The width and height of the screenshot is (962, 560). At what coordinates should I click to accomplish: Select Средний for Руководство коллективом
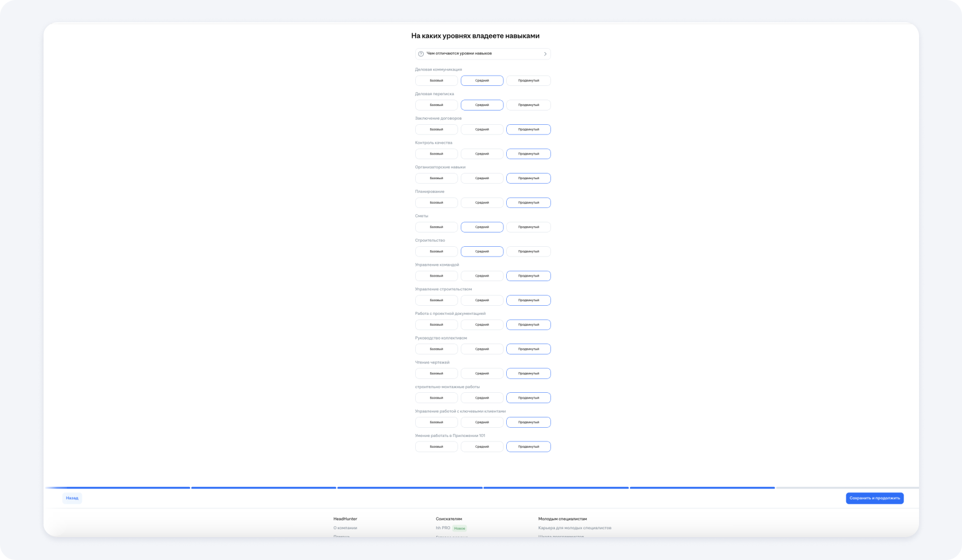(x=482, y=349)
